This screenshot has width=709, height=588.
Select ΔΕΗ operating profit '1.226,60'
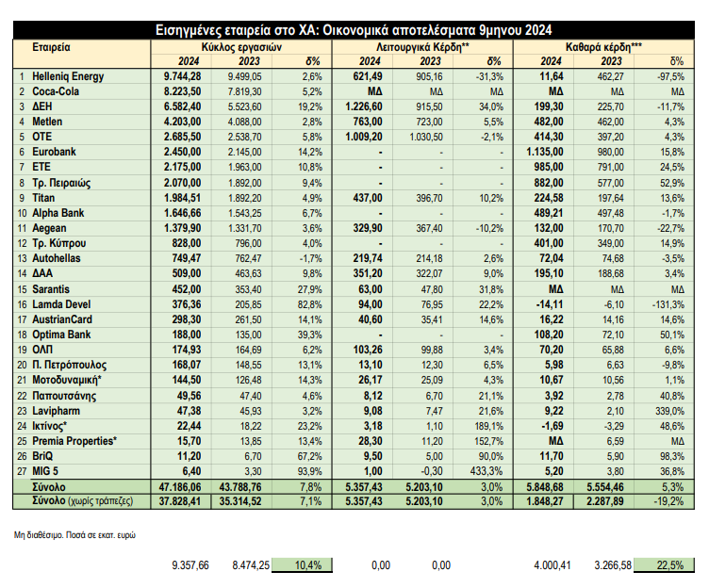(364, 106)
